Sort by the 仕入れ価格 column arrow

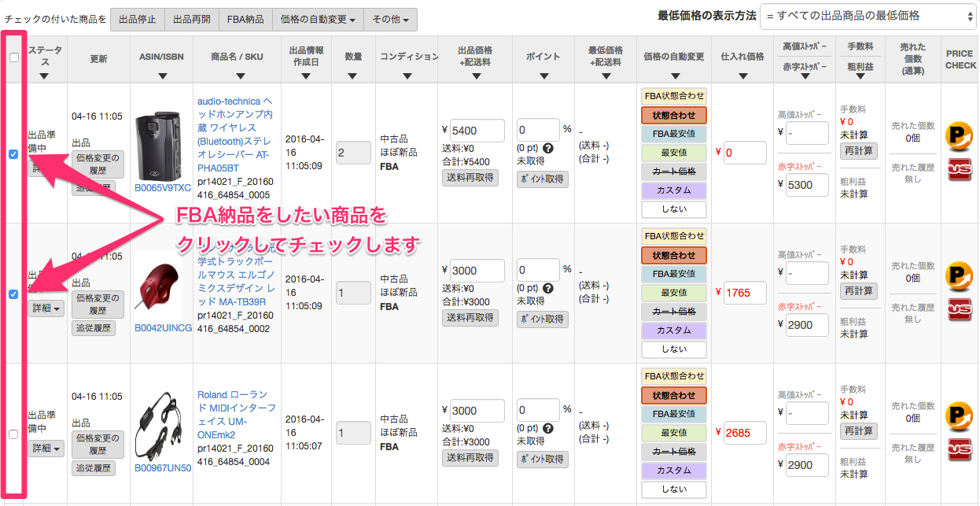(742, 76)
